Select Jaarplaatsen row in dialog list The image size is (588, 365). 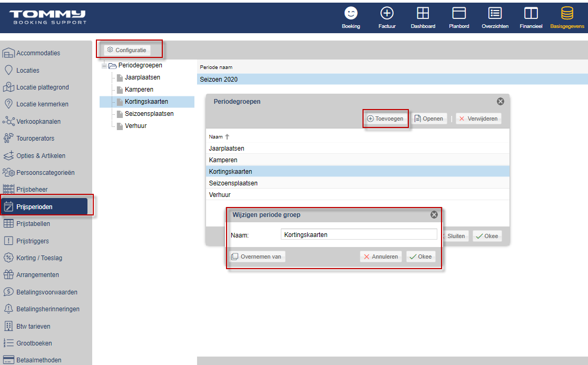click(358, 149)
